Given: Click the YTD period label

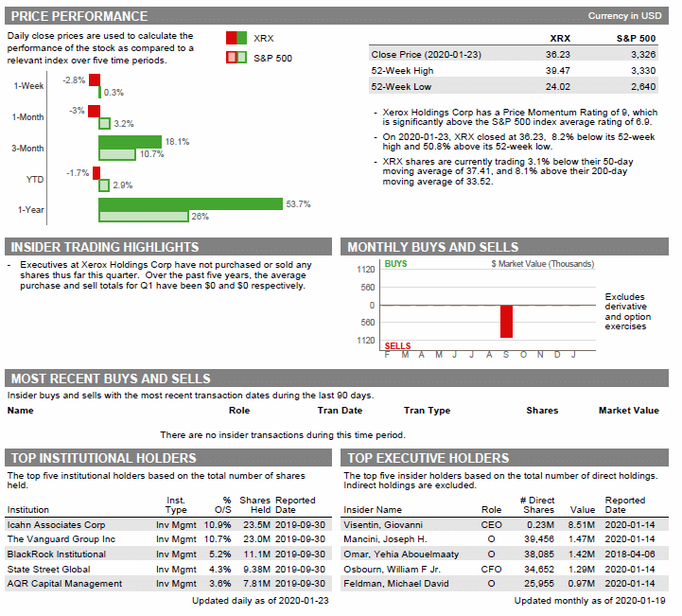Looking at the screenshot, I should [x=35, y=179].
